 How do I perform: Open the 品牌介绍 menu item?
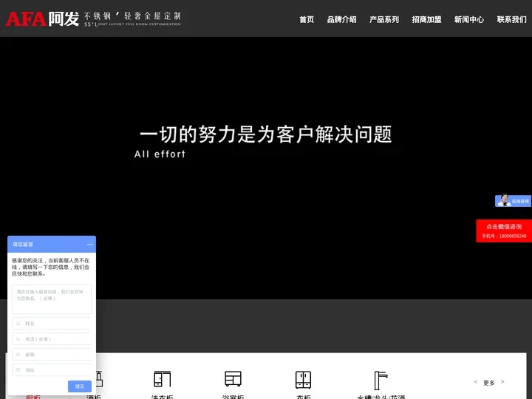(341, 19)
